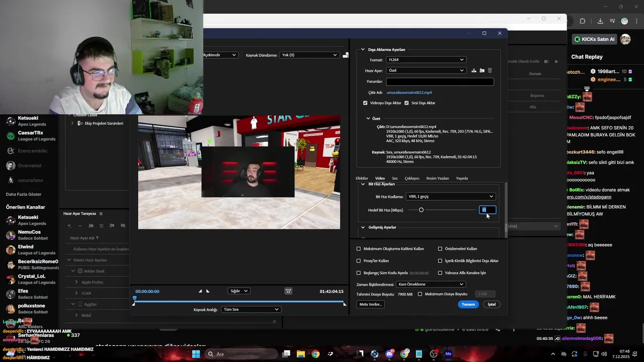
Task: Switch to the Efektler tab
Action: pos(362,178)
